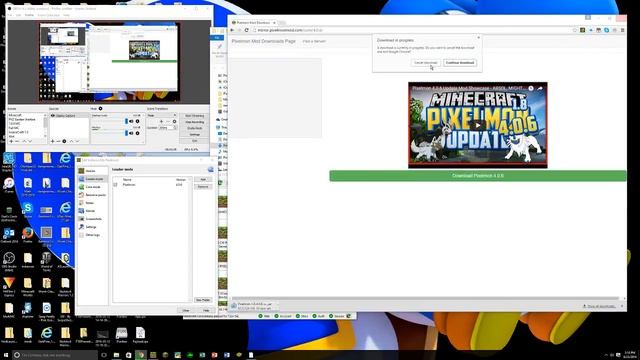Open the Windows Start button
This screenshot has height=360, width=640.
[x=6, y=356]
